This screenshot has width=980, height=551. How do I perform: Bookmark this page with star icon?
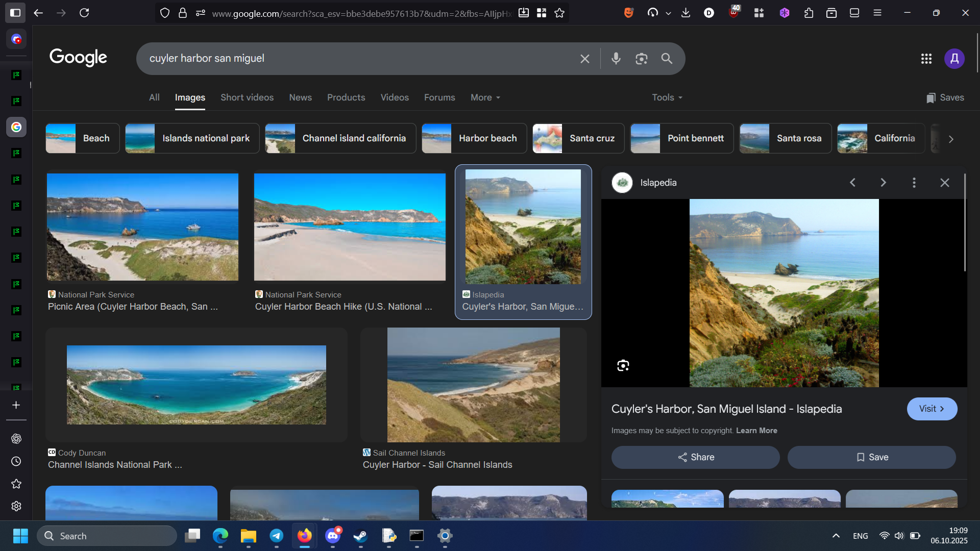coord(559,13)
